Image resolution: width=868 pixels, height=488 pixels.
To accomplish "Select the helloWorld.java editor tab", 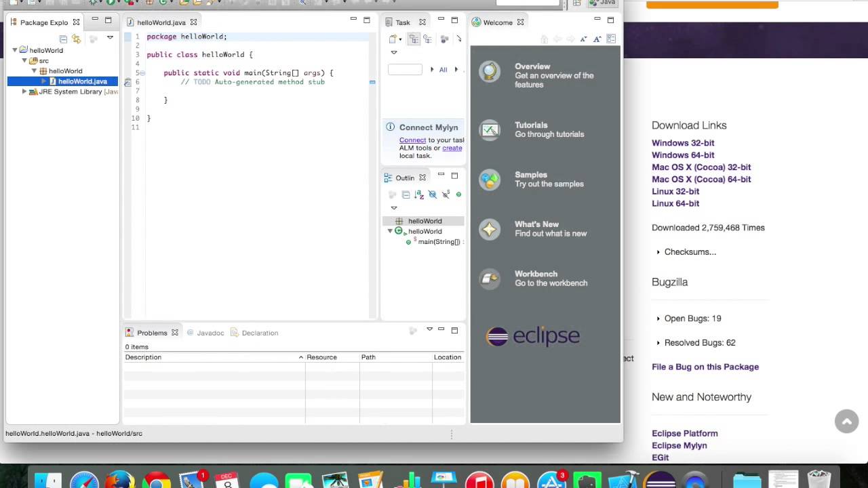I will [161, 22].
